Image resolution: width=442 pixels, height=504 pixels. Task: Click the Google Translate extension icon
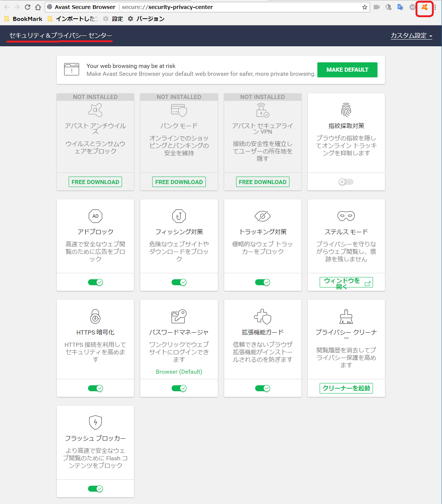click(400, 7)
